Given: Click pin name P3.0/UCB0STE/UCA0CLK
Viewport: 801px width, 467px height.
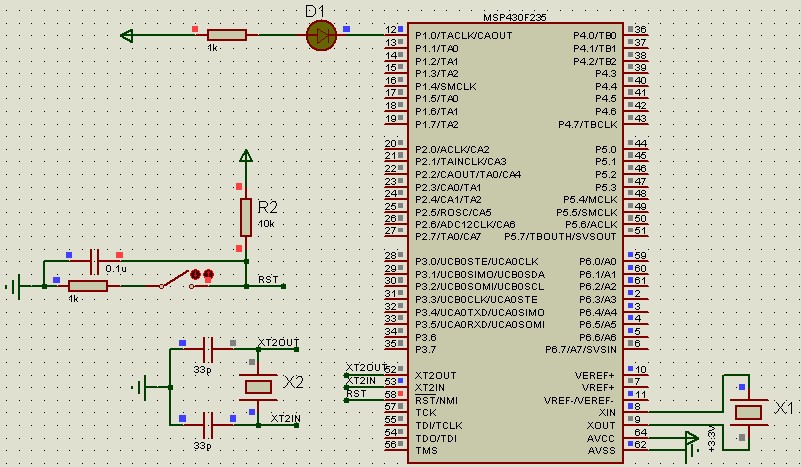Looking at the screenshot, I should pos(477,262).
